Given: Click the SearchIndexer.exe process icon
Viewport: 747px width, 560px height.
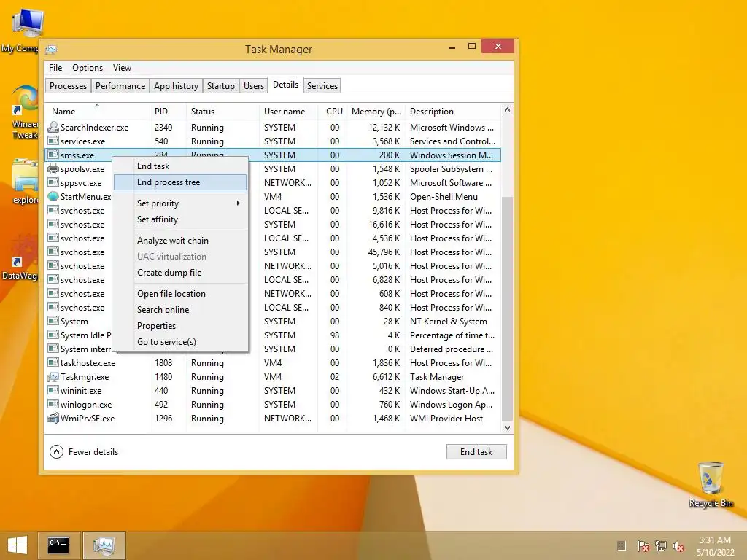Looking at the screenshot, I should pyautogui.click(x=53, y=127).
